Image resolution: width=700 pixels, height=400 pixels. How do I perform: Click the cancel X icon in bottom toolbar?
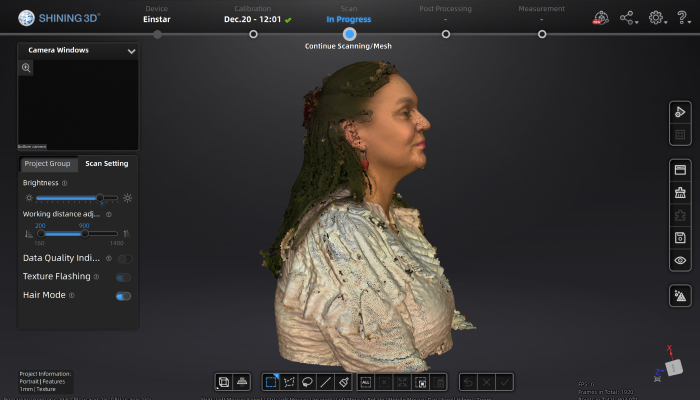click(x=486, y=382)
